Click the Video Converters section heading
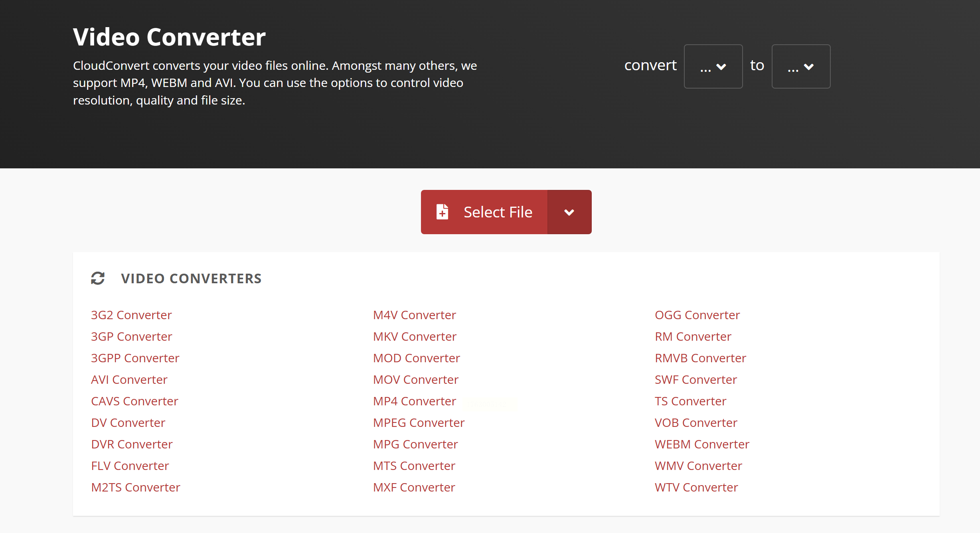Viewport: 980px width, 533px height. coord(191,278)
